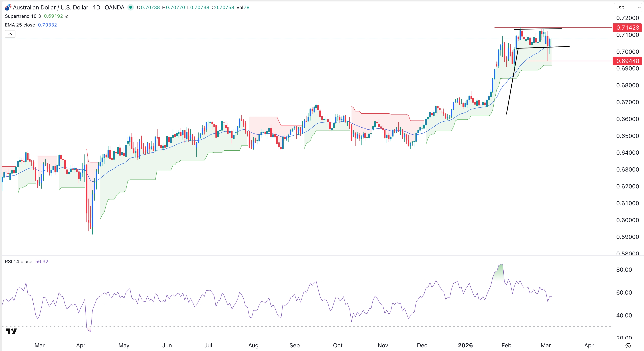
Task: Click the green market status dot
Action: (x=131, y=7)
